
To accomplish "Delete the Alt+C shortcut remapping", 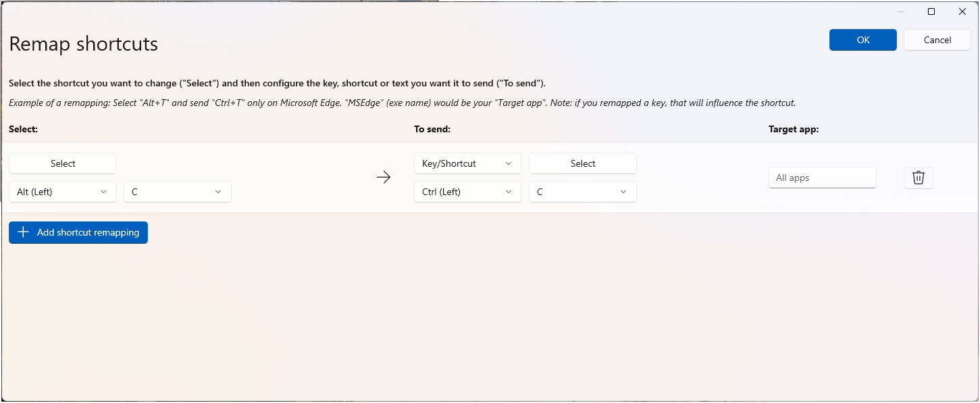I will click(x=918, y=178).
